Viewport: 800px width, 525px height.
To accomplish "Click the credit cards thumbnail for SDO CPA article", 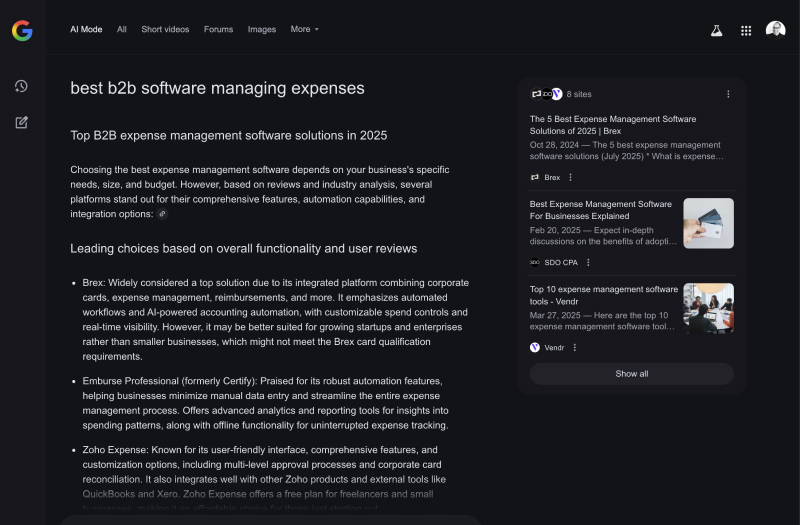I will [709, 223].
